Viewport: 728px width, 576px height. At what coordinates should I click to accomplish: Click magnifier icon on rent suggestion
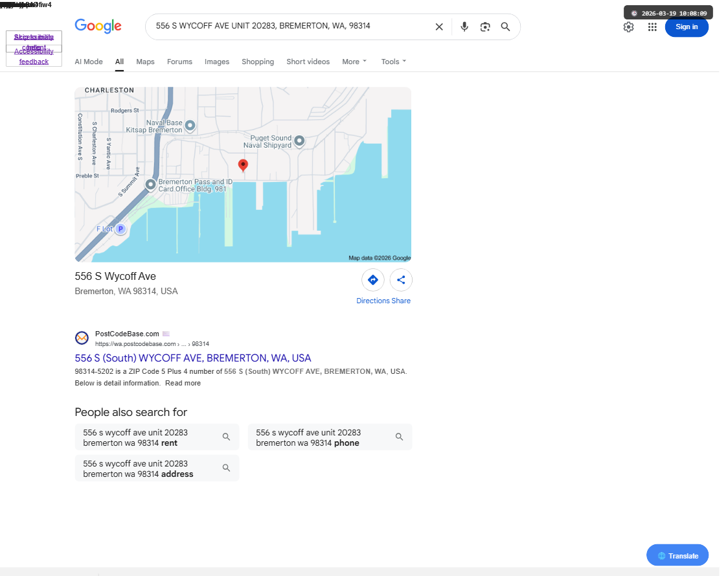click(x=226, y=437)
